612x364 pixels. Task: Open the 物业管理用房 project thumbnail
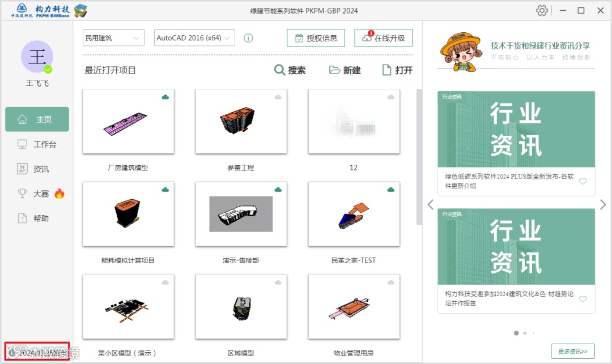tap(354, 307)
